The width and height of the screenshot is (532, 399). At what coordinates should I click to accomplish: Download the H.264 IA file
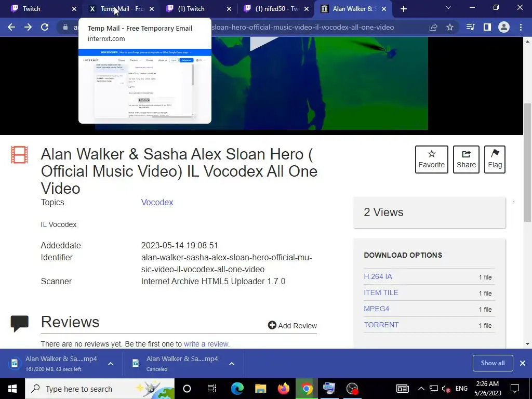coord(378,276)
